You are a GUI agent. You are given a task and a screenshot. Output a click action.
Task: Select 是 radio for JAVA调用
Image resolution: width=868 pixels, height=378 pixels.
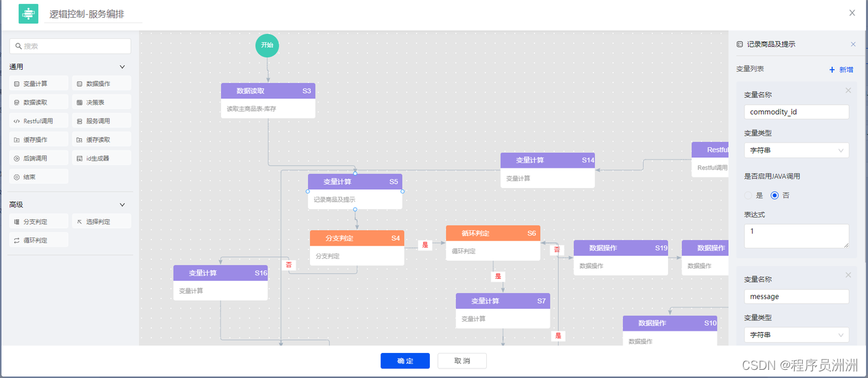[x=749, y=195]
